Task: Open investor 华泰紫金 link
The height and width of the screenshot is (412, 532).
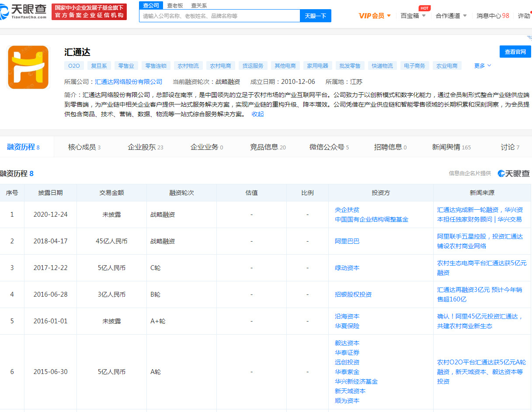Action: pyautogui.click(x=347, y=372)
